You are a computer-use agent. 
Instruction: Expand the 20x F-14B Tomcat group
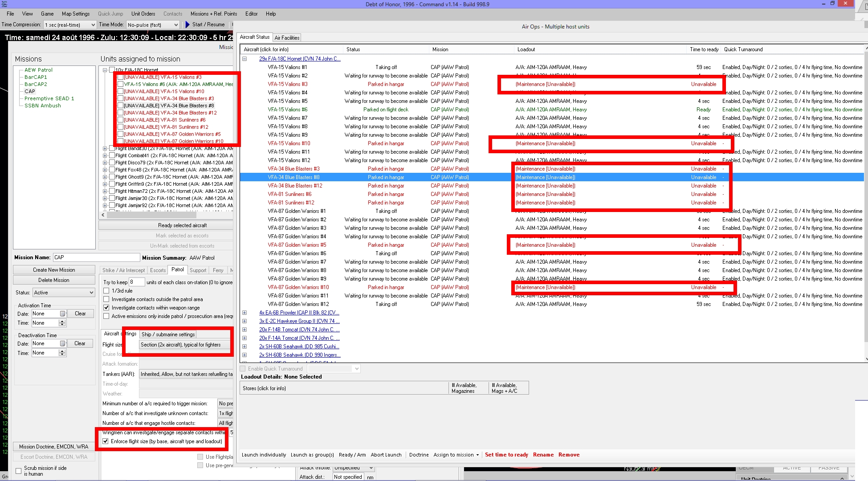click(245, 330)
